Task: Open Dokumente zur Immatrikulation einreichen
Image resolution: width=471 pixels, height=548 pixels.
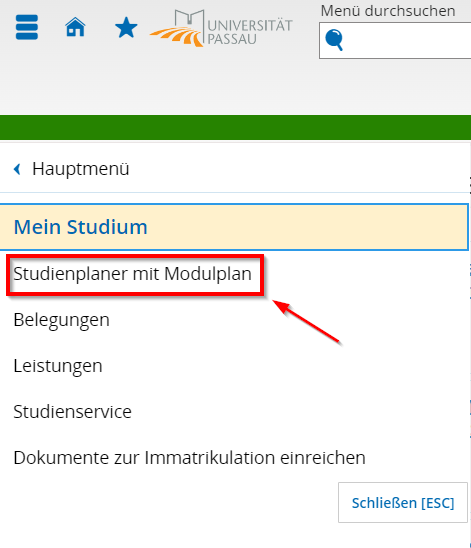Action: tap(190, 458)
